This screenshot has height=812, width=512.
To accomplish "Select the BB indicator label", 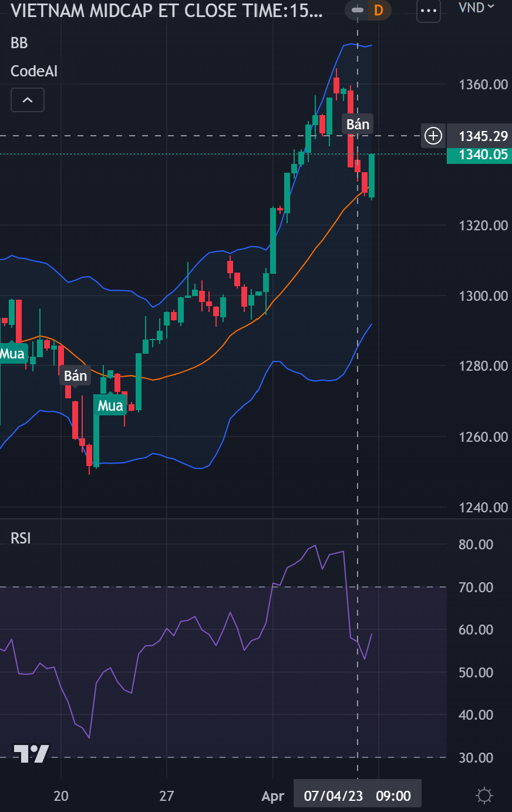I will [x=19, y=43].
